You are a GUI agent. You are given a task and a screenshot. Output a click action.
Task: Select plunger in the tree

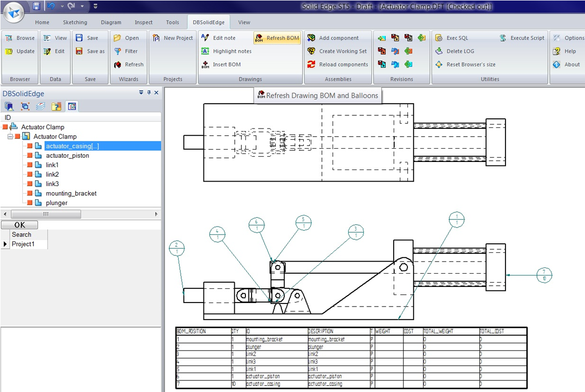pyautogui.click(x=57, y=203)
